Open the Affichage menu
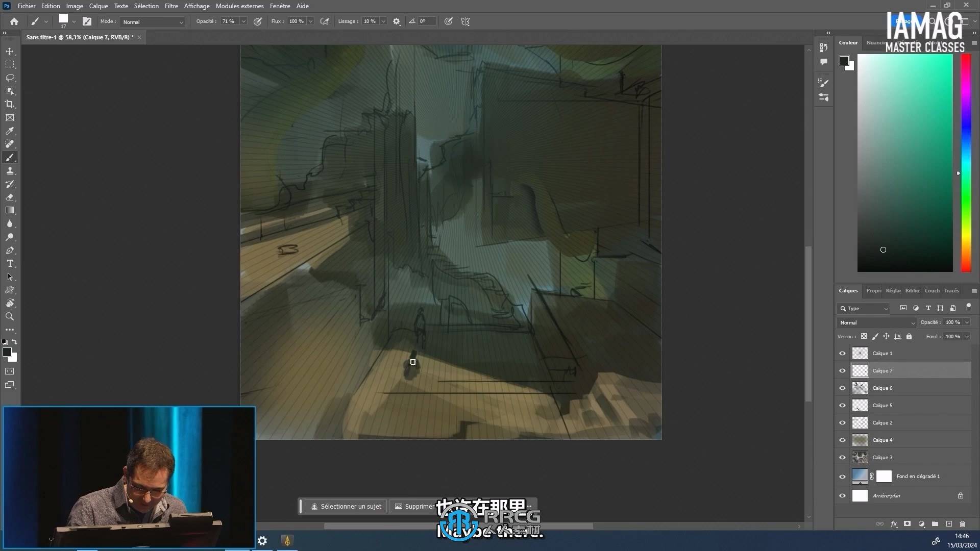This screenshot has height=551, width=980. (197, 6)
